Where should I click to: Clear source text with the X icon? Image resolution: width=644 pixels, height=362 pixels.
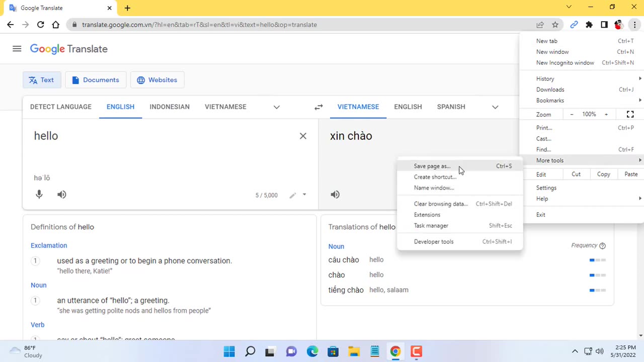tap(303, 136)
